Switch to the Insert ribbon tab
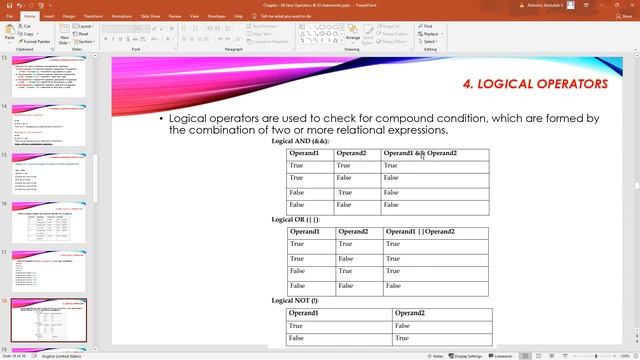Image resolution: width=640 pixels, height=360 pixels. click(49, 16)
